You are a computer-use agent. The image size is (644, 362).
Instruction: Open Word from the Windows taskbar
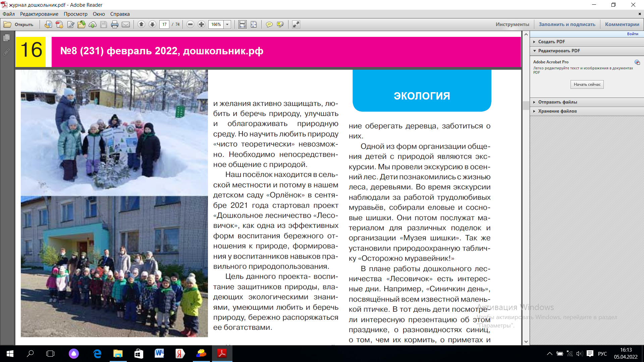159,354
